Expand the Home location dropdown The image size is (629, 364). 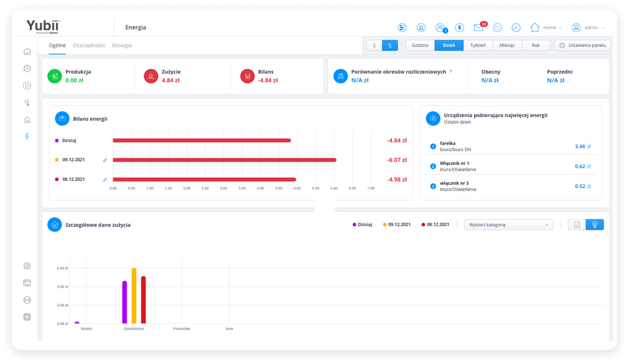[x=546, y=27]
